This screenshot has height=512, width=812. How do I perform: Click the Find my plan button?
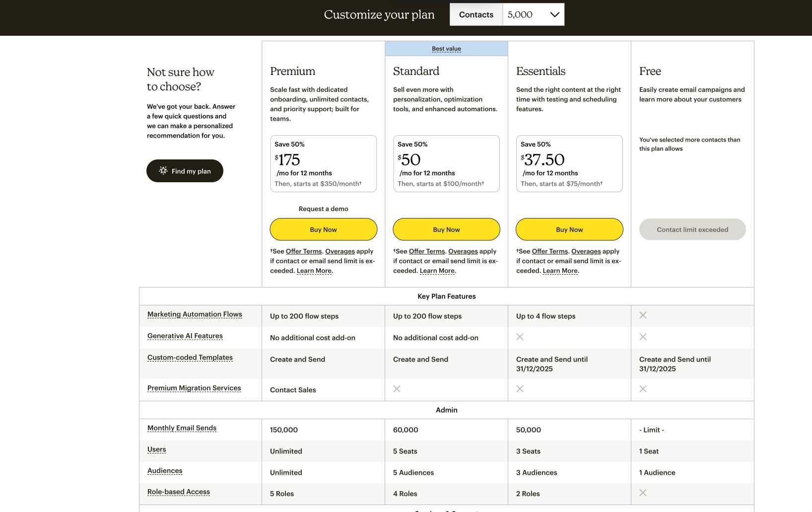pos(185,171)
